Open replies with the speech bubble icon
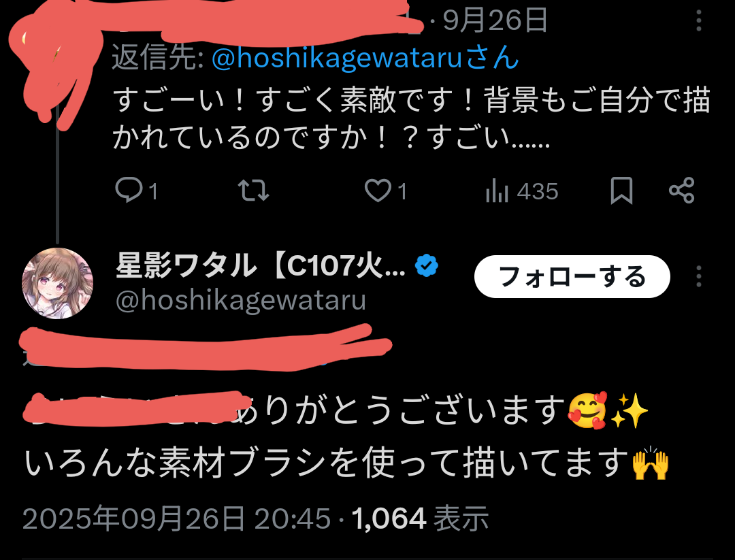The height and width of the screenshot is (560, 735). pyautogui.click(x=129, y=191)
